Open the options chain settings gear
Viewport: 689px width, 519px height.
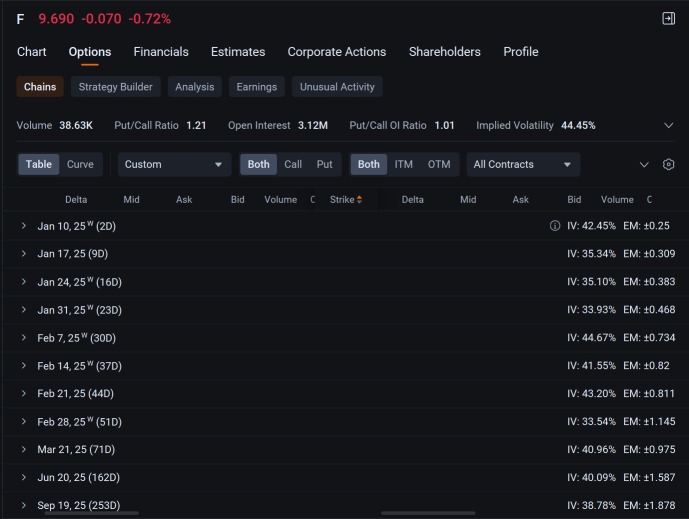pos(668,164)
